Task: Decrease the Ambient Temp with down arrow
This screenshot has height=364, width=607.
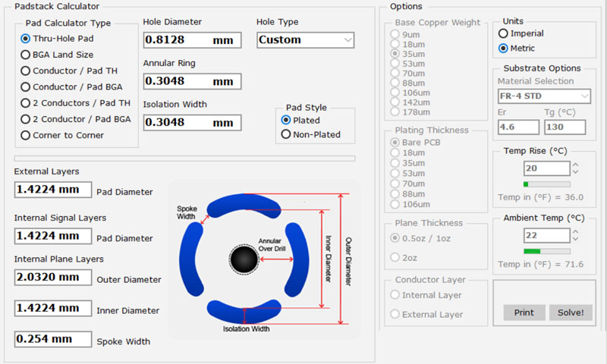Action: coord(575,239)
